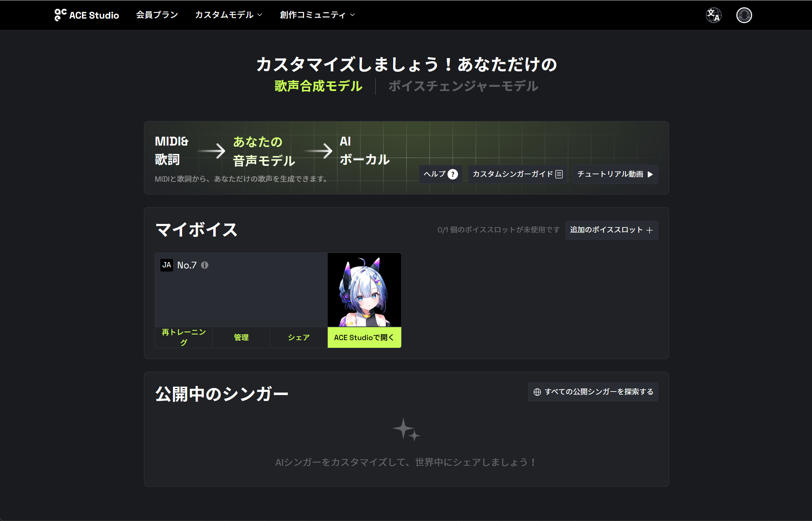Click the No.7 voice character thumbnail
This screenshot has width=812, height=521.
coord(364,290)
